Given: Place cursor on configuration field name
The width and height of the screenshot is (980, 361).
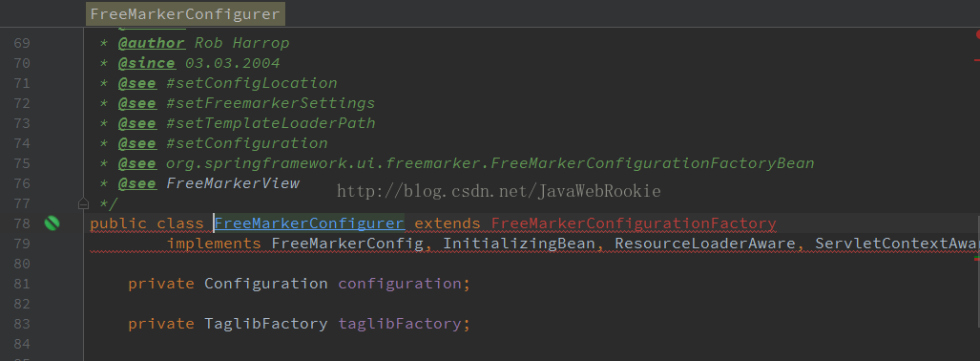Looking at the screenshot, I should pos(400,284).
